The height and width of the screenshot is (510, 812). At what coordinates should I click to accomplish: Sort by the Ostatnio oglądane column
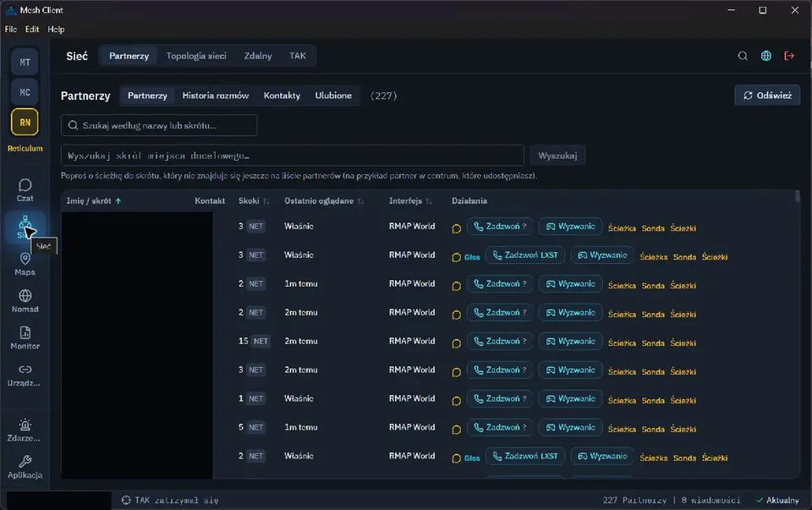tap(324, 201)
